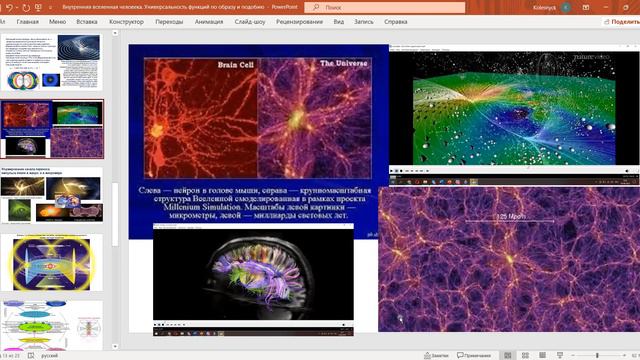Click the accessibility check icon in status bar
640x360 pixels.
coord(31,356)
